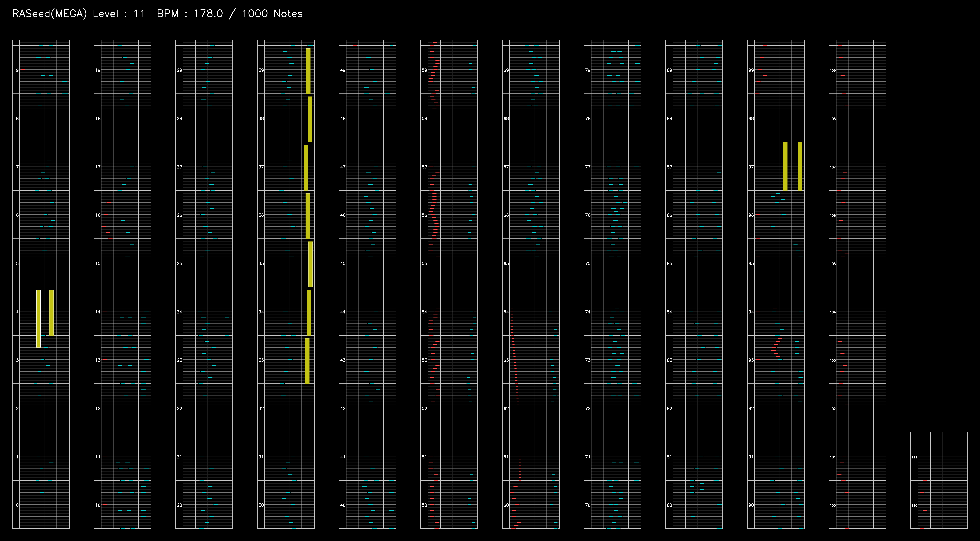Click measure number 45 label
Image resolution: width=980 pixels, height=541 pixels.
pyautogui.click(x=343, y=263)
